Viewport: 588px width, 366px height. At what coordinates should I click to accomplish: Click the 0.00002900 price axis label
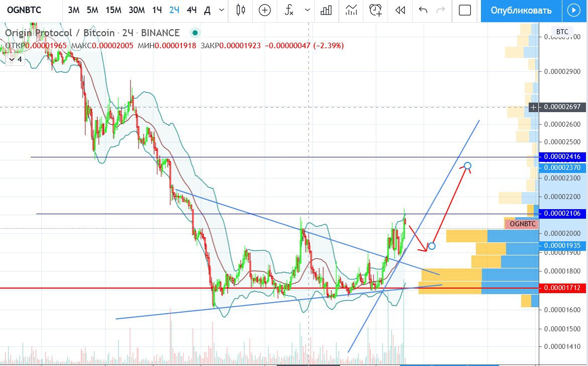coord(562,71)
